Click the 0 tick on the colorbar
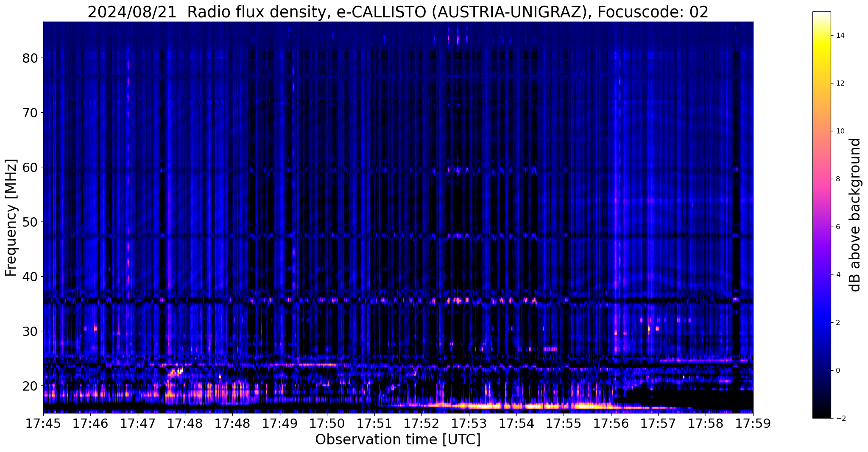 (837, 371)
